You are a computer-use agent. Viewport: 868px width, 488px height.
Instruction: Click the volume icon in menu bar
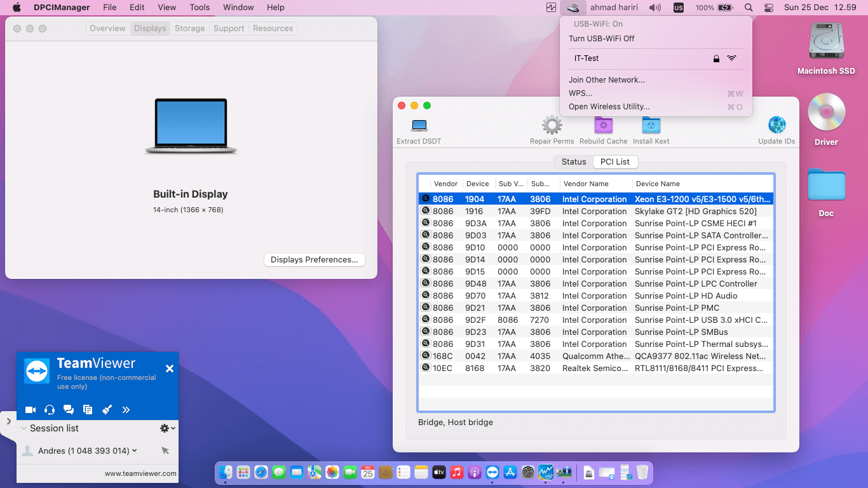tap(654, 8)
